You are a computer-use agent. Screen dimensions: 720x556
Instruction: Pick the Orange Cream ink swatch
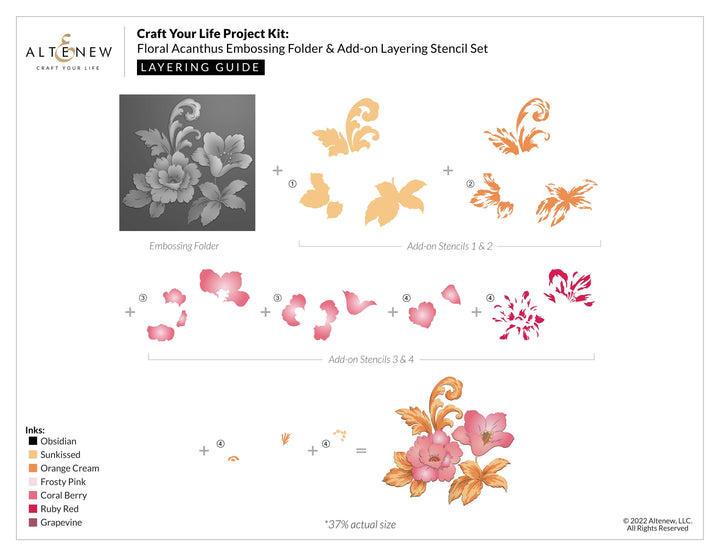[x=33, y=468]
